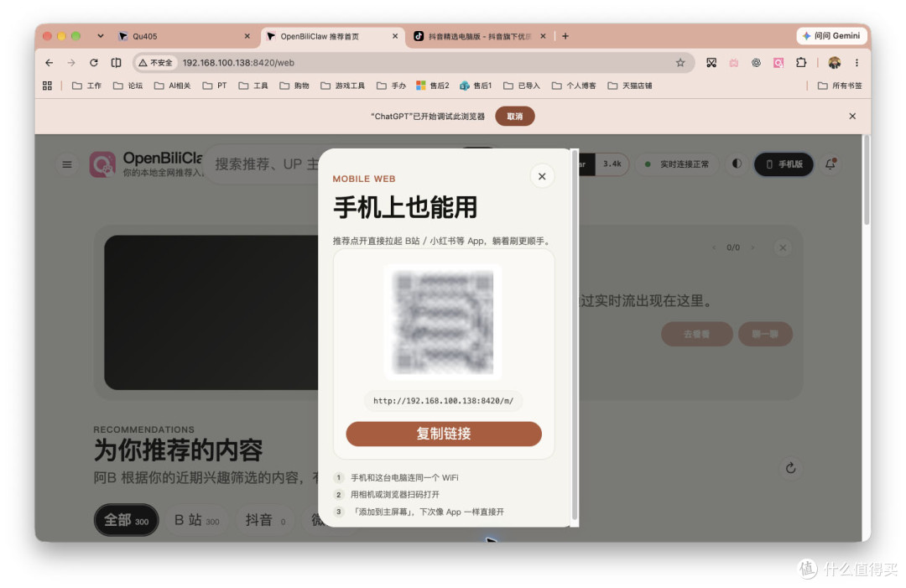Click the not secure site info badge
This screenshot has width=906, height=588.
[156, 63]
